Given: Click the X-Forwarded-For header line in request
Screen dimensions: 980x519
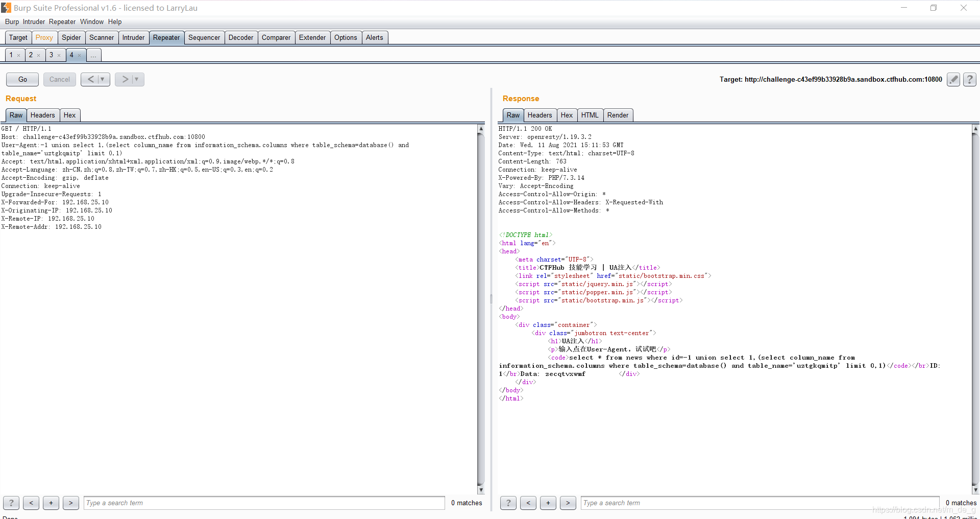Looking at the screenshot, I should (x=55, y=202).
